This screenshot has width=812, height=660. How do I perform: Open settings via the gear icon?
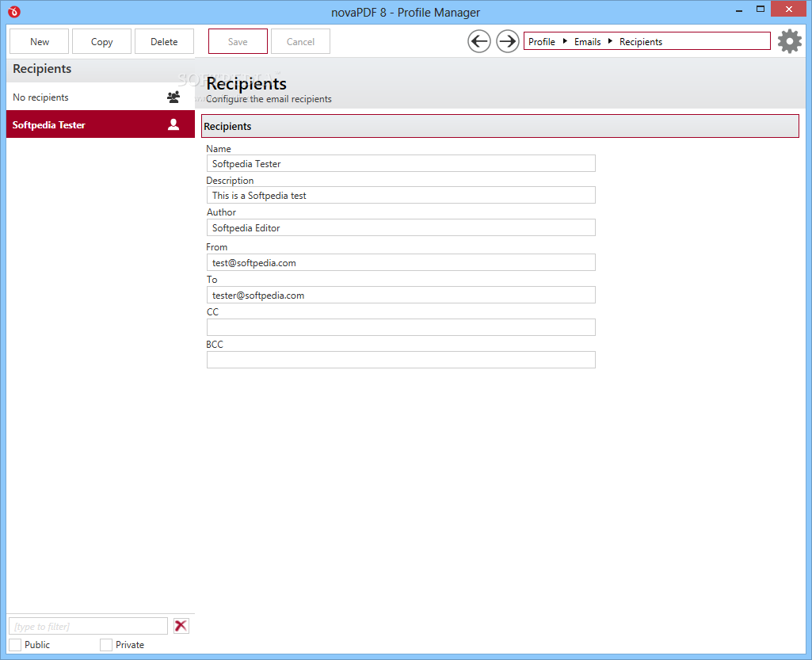(x=790, y=41)
